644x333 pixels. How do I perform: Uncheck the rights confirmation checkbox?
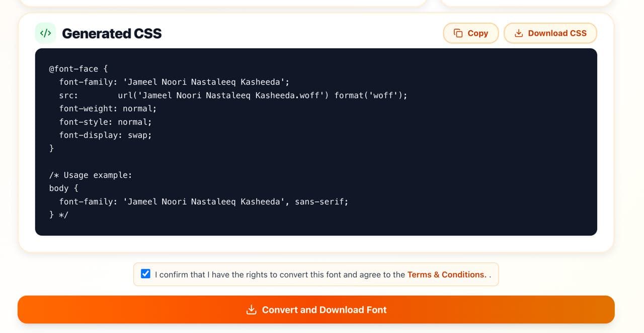point(145,274)
